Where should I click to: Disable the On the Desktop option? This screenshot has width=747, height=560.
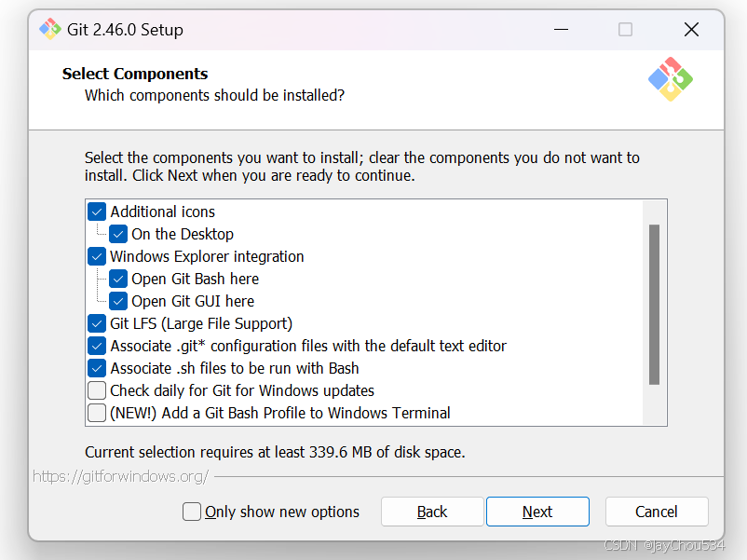coord(118,234)
